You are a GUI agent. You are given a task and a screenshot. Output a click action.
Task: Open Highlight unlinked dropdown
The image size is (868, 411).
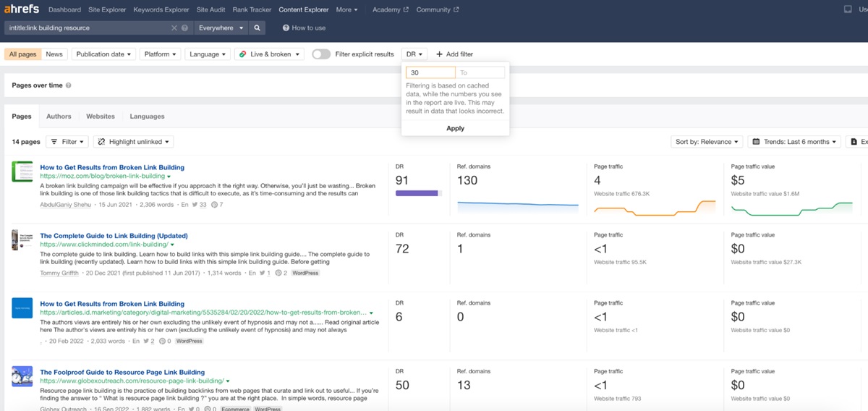coord(133,142)
